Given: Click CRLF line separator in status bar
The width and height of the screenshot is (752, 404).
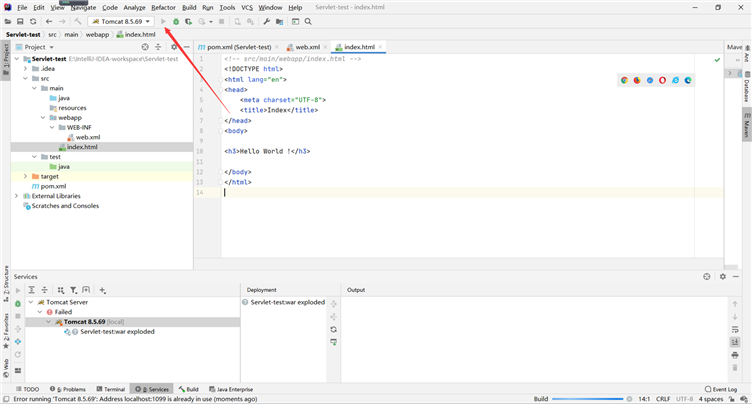Looking at the screenshot, I should [663, 399].
